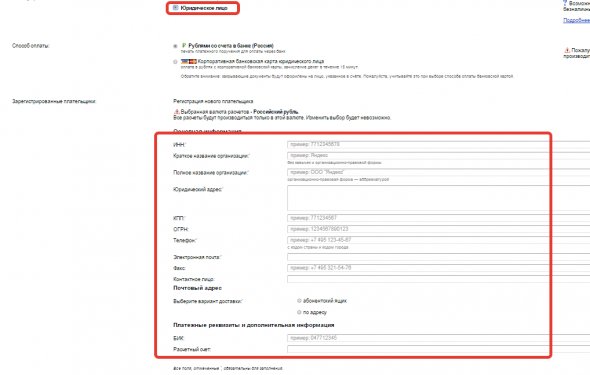The width and height of the screenshot is (590, 375).
Task: Click inside the 'Юридический адрес' text area
Action: pos(438,198)
